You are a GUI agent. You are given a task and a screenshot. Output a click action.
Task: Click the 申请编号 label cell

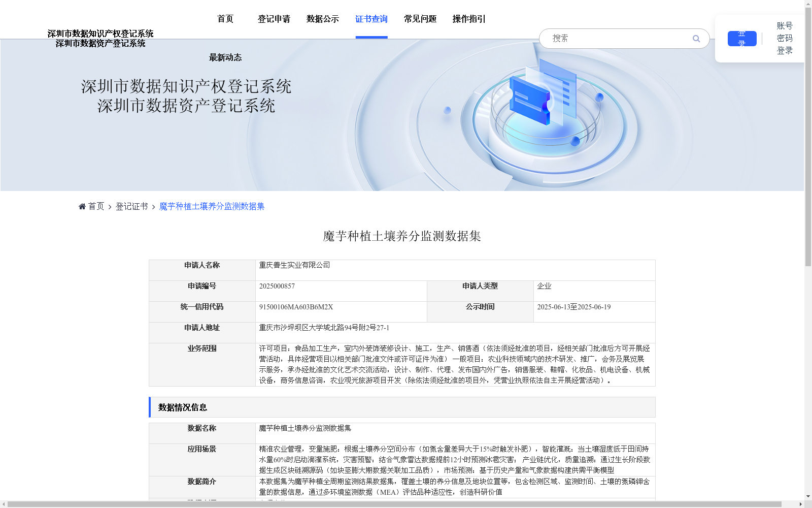(x=202, y=291)
